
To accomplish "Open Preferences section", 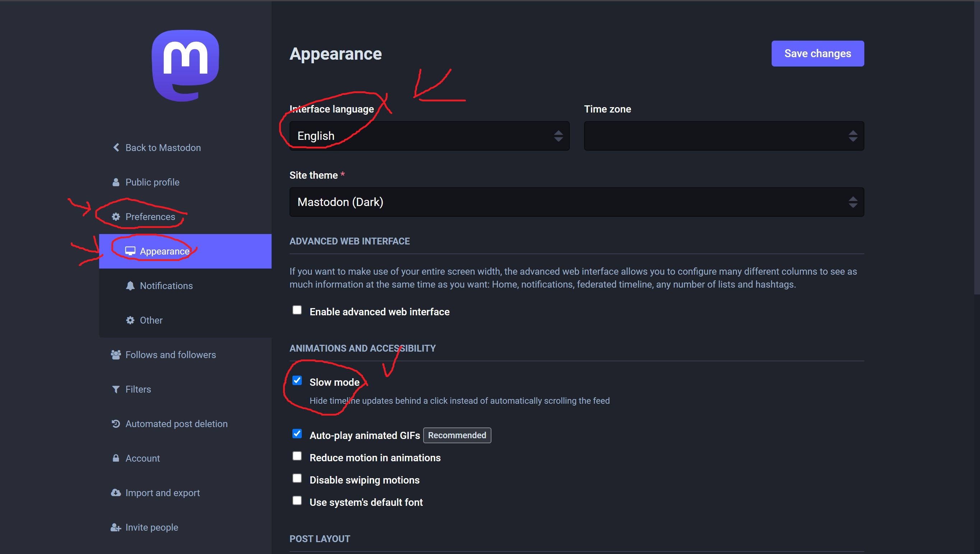I will [x=185, y=217].
